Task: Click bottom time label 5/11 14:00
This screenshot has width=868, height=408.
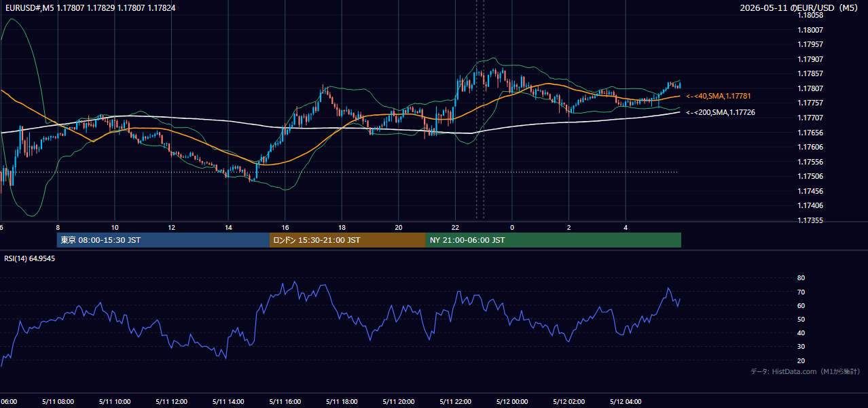Action: (x=228, y=402)
